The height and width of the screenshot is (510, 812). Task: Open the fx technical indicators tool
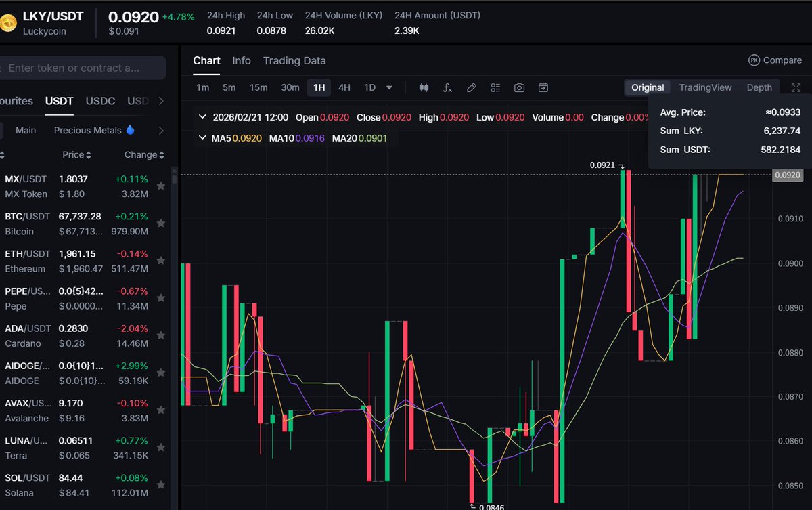(x=447, y=87)
